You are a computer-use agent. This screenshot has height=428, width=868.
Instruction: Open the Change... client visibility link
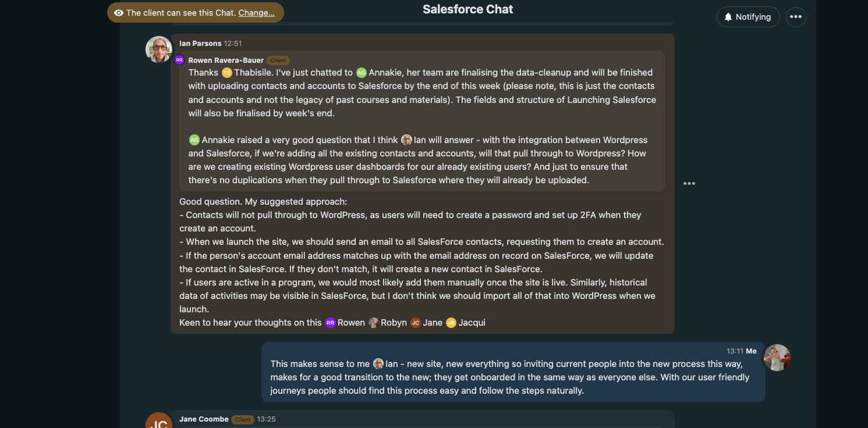(x=256, y=13)
